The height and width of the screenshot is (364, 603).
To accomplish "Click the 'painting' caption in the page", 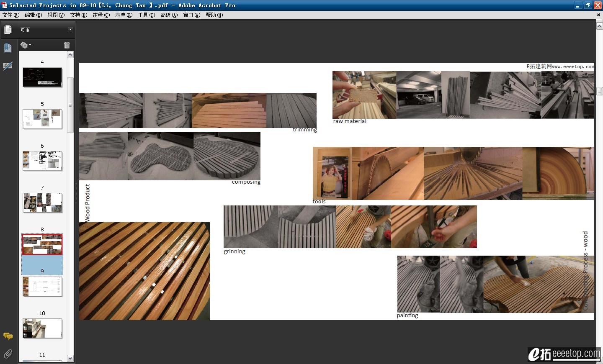I will coord(407,315).
